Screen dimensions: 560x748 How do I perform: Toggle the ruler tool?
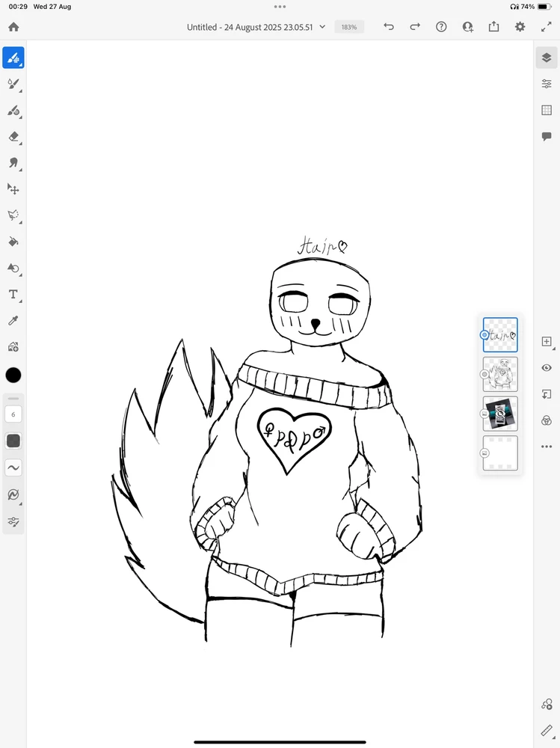coord(547,730)
